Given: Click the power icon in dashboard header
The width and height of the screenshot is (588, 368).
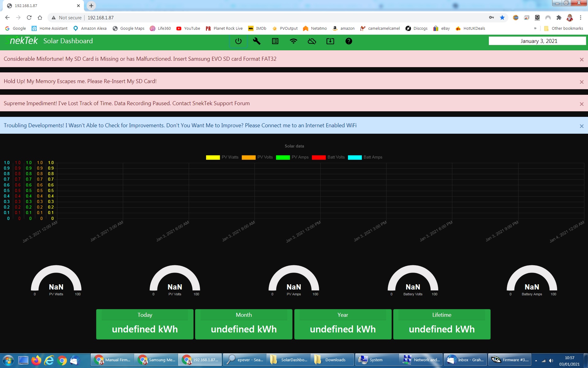Looking at the screenshot, I should (238, 41).
